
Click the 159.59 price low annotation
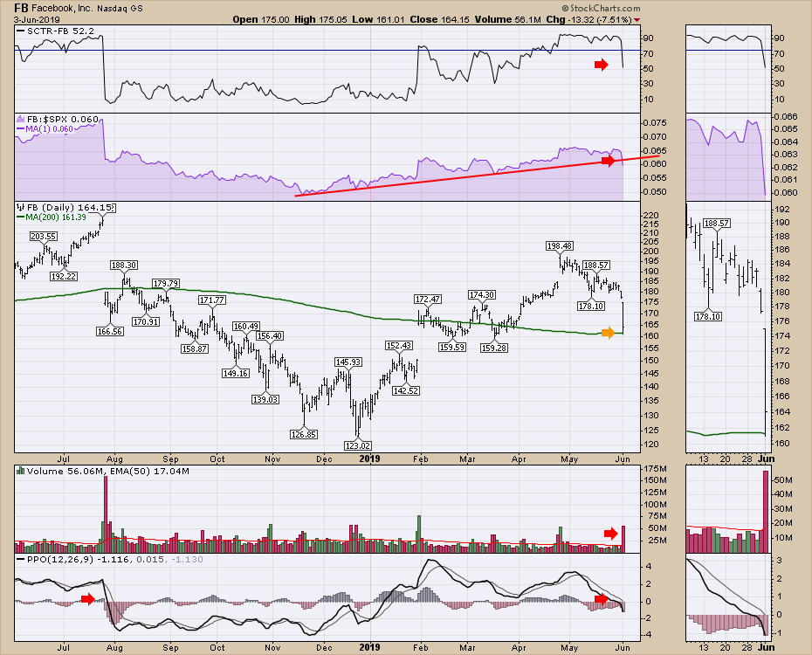pyautogui.click(x=452, y=348)
